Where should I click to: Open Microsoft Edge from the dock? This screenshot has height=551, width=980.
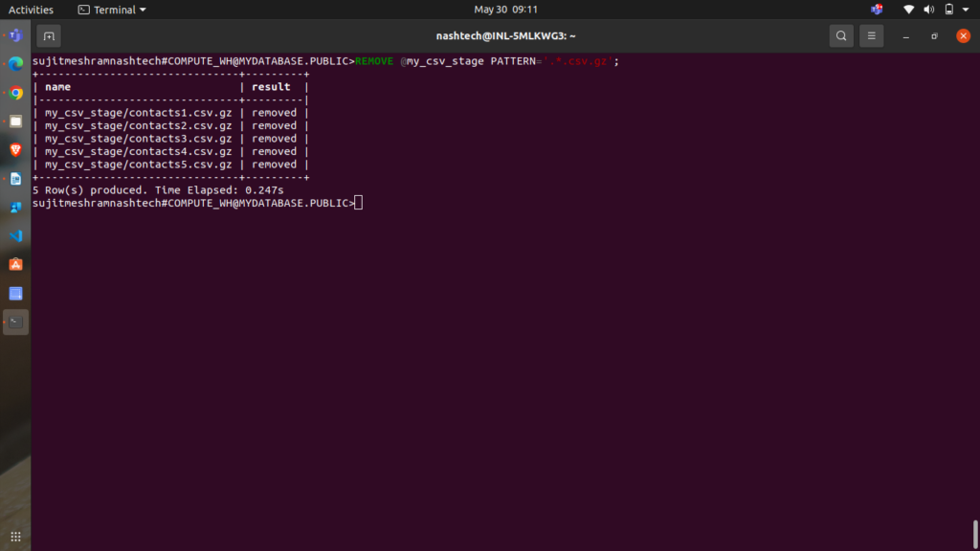(x=15, y=64)
